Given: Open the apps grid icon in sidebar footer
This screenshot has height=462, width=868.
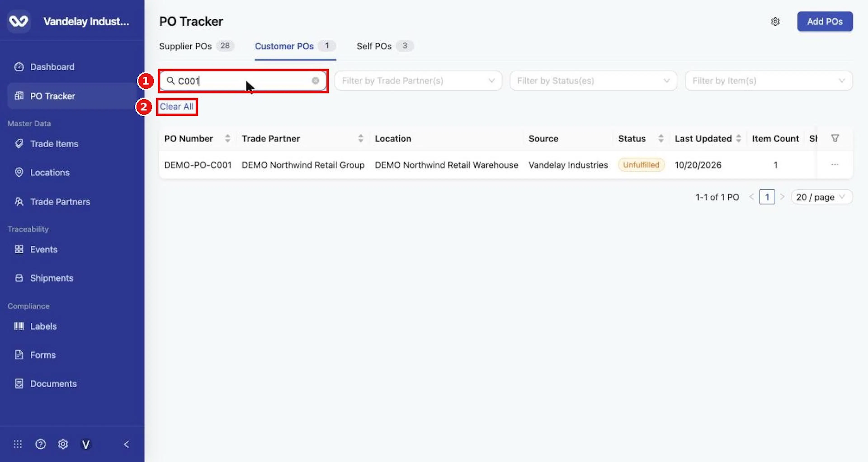Looking at the screenshot, I should pyautogui.click(x=18, y=444).
